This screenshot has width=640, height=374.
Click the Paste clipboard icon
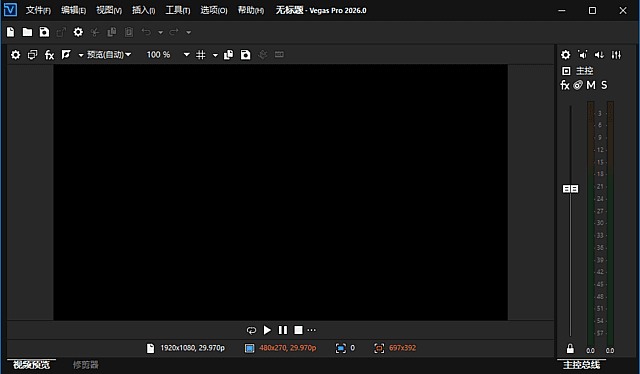129,32
